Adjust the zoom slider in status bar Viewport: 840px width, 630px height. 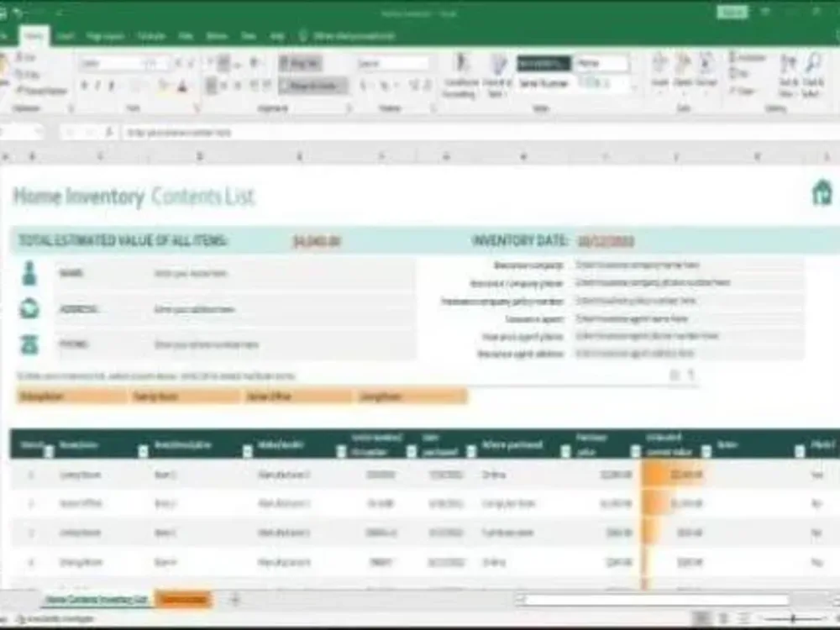[x=794, y=618]
